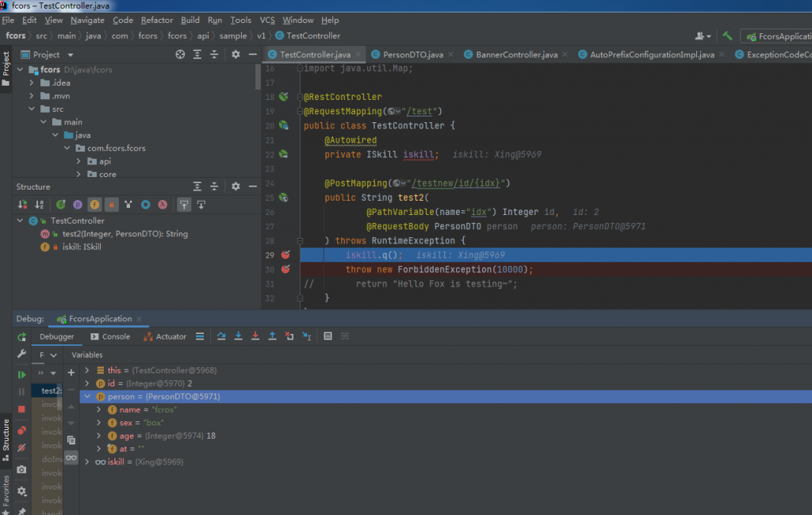
Task: Collapse the com.fcors.fcors package
Action: pos(67,148)
